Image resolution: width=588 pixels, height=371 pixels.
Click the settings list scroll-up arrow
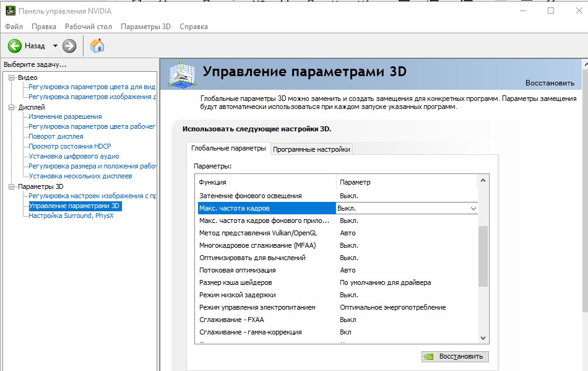click(483, 181)
